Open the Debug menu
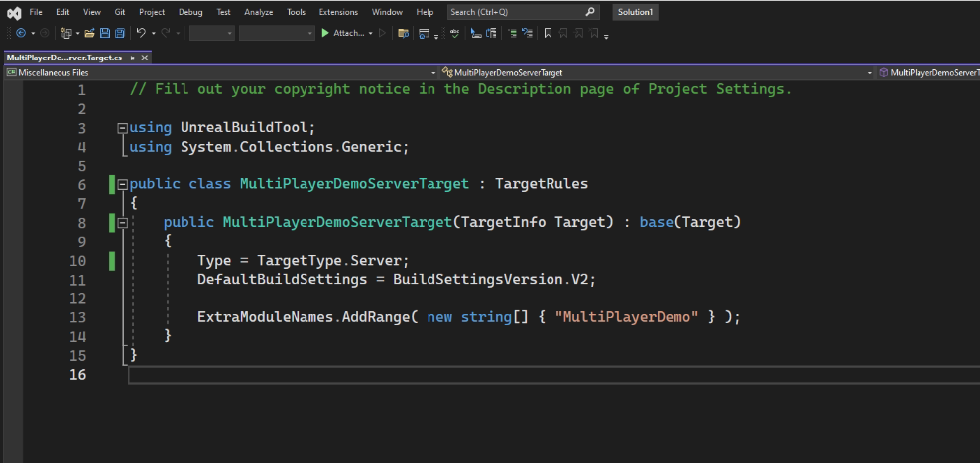The height and width of the screenshot is (463, 980). pos(189,12)
